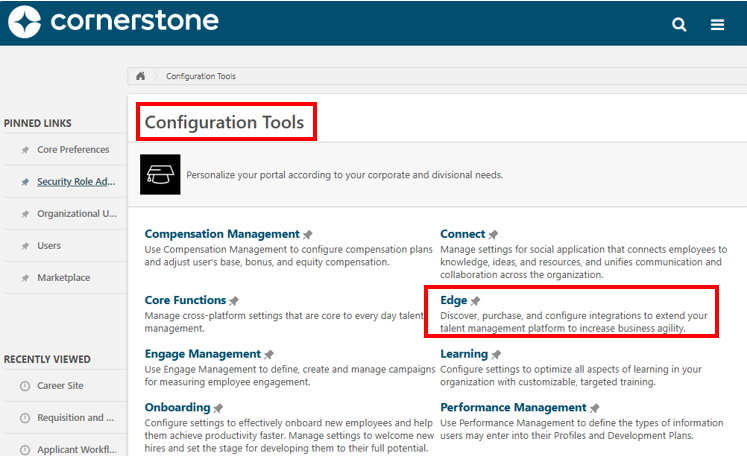
Task: Open Core Preferences pinned link
Action: tap(73, 150)
